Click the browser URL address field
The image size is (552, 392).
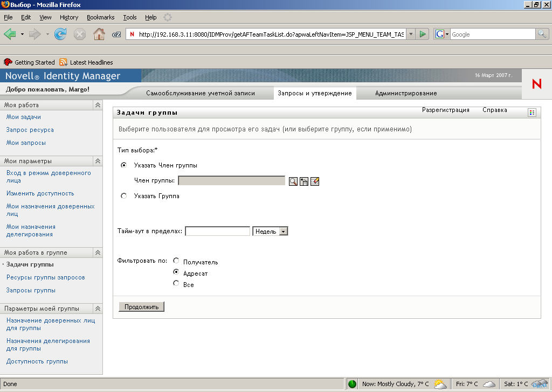tap(271, 34)
